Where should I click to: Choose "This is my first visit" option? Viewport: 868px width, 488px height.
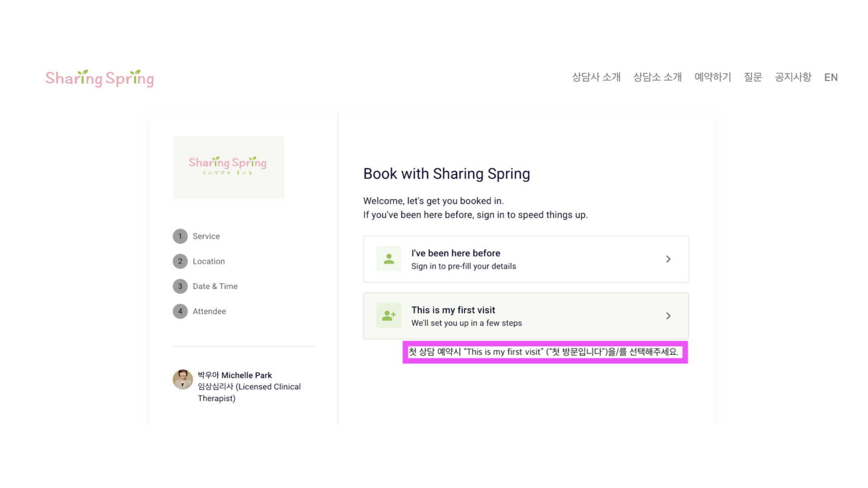(x=526, y=316)
